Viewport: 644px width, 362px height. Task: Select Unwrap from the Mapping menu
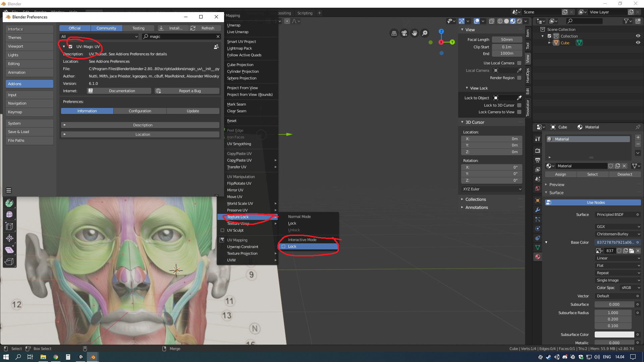[233, 25]
